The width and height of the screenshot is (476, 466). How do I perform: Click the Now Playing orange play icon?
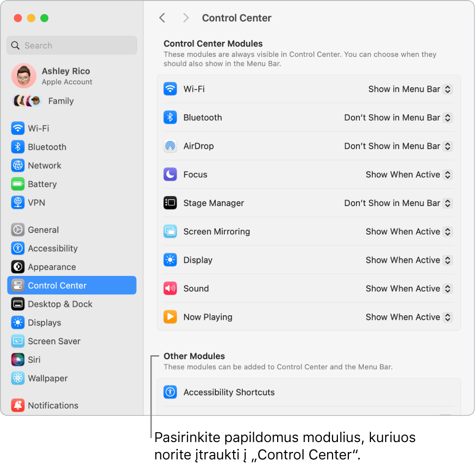click(170, 317)
